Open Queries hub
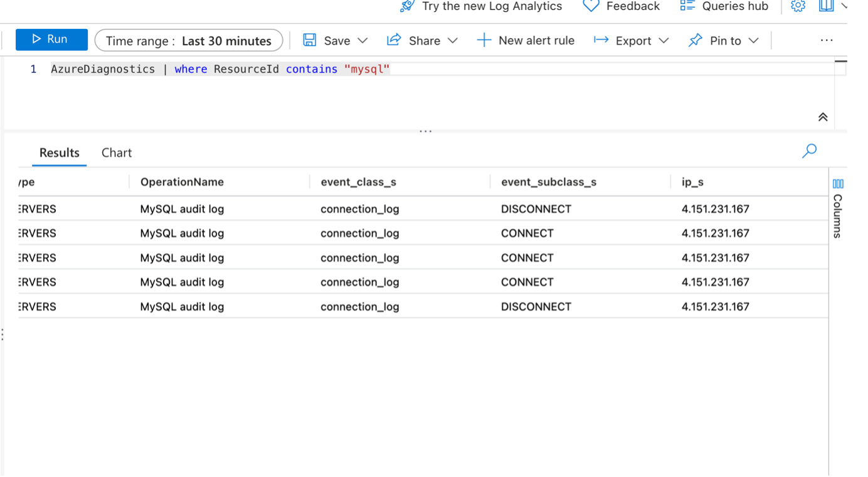The width and height of the screenshot is (868, 477). click(724, 6)
